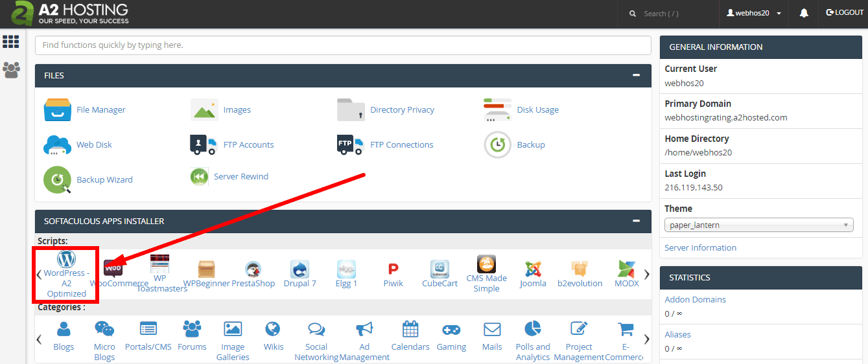This screenshot has width=868, height=364.
Task: Open Forums category icon
Action: tap(192, 329)
